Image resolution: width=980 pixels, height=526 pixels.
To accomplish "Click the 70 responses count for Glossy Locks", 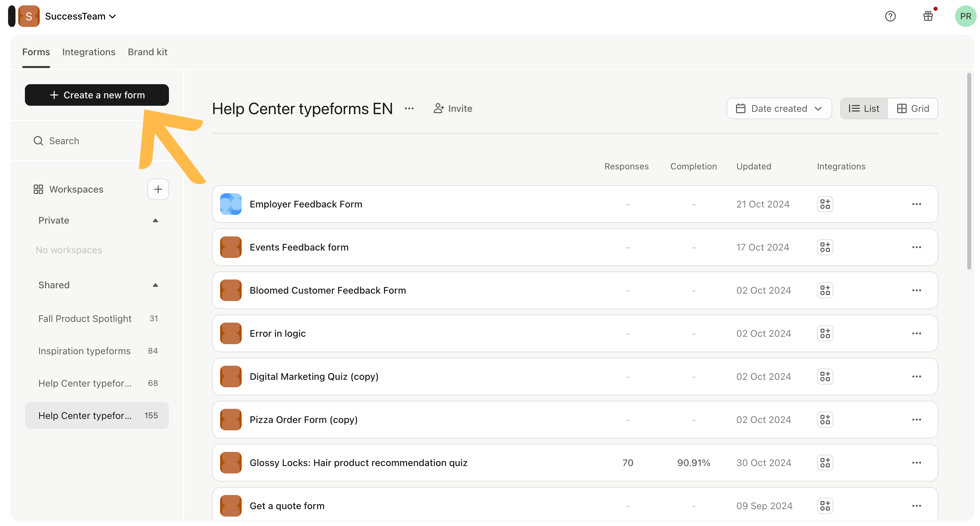I will pos(627,462).
